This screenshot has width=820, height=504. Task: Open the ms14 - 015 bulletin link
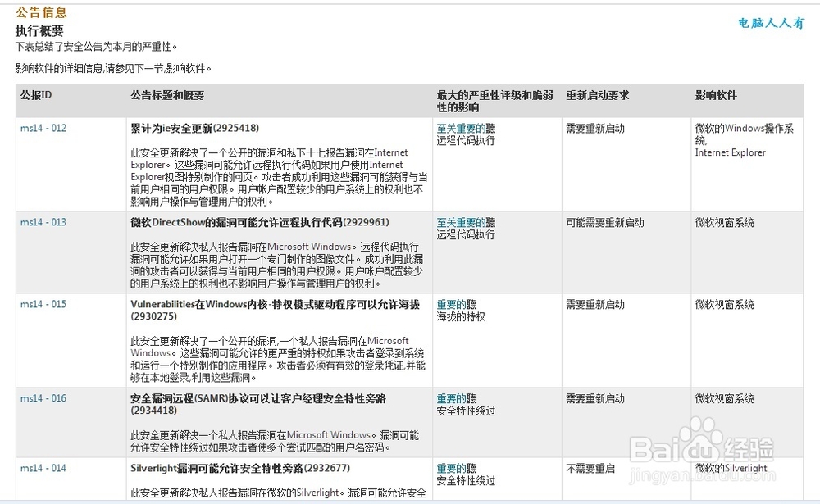pos(43,304)
